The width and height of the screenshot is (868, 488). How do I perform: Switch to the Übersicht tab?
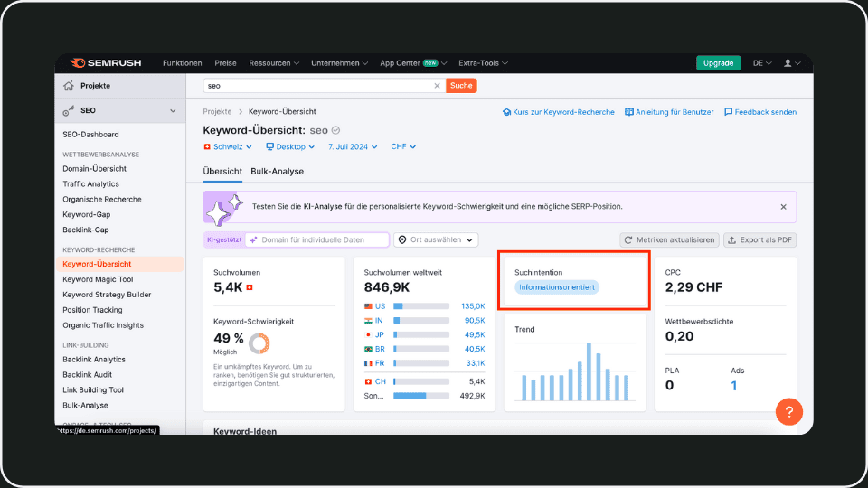(x=222, y=172)
